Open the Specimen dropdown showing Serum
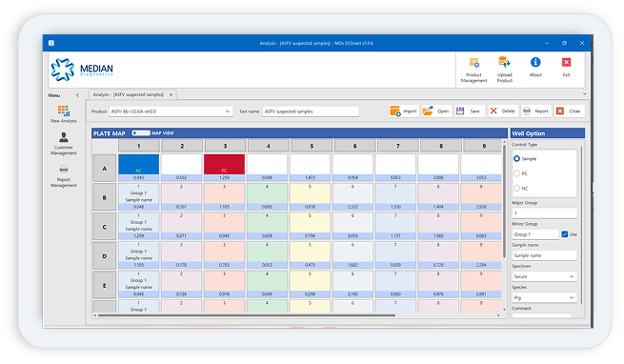This screenshot has height=364, width=624. [x=544, y=276]
